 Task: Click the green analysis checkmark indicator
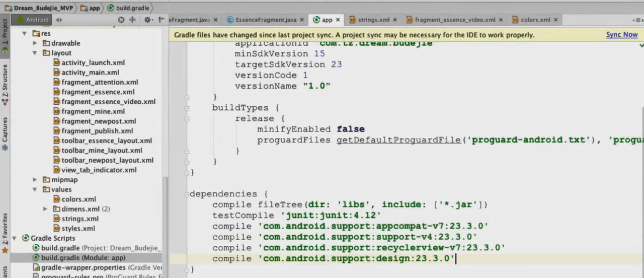[x=641, y=45]
